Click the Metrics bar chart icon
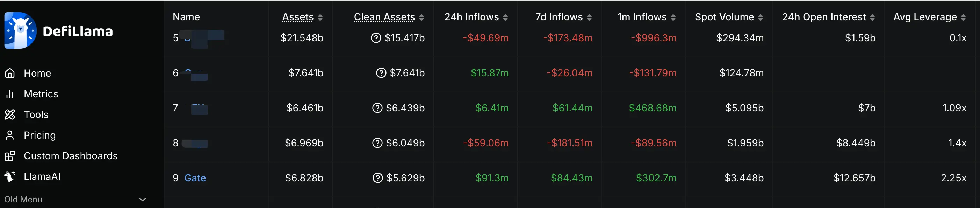 [10, 94]
